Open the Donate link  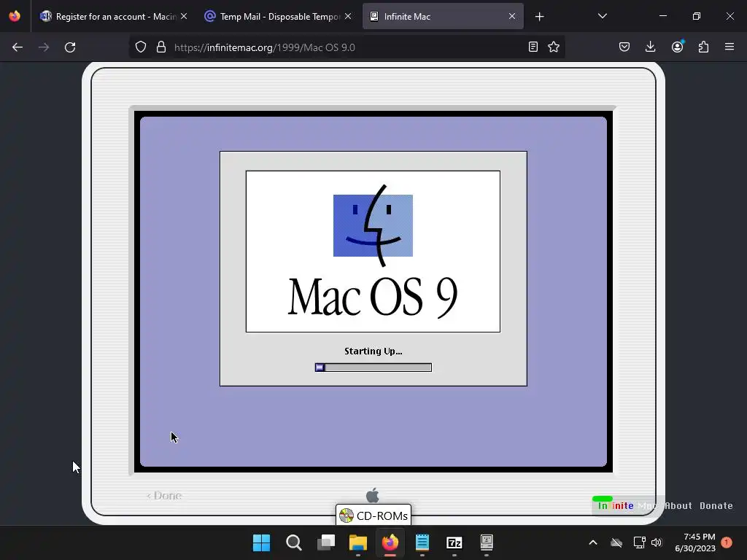tap(716, 506)
